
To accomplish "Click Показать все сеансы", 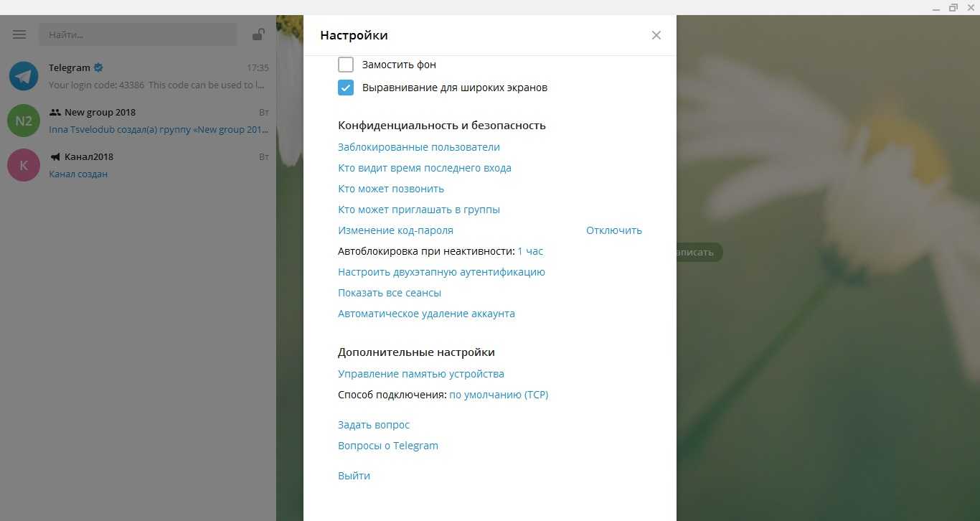I will [x=390, y=293].
